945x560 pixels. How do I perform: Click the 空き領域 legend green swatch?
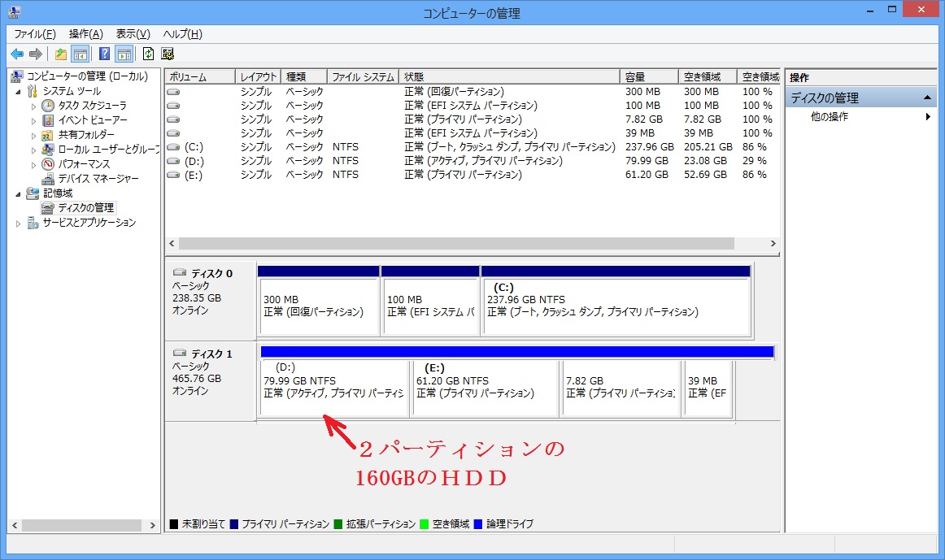pyautogui.click(x=425, y=524)
